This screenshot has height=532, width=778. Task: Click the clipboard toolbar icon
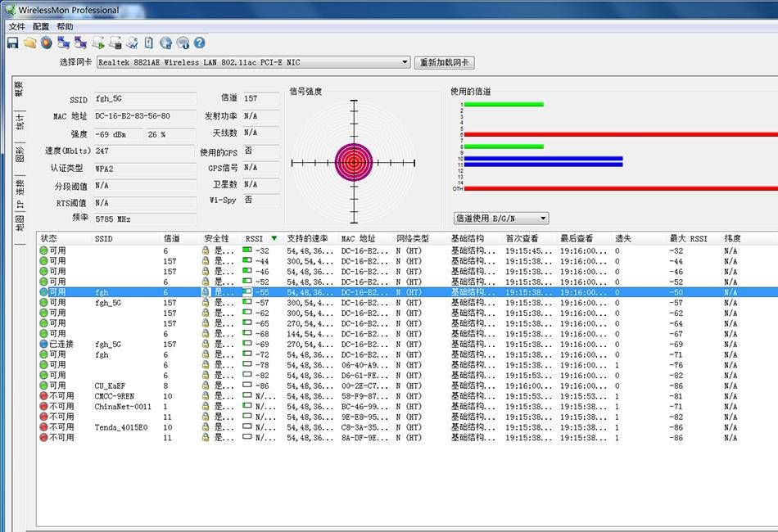148,43
